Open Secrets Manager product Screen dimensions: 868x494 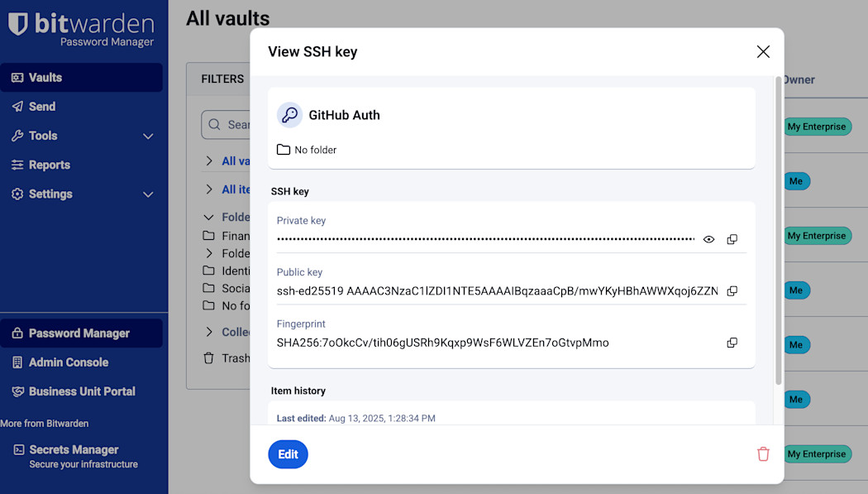coord(74,450)
